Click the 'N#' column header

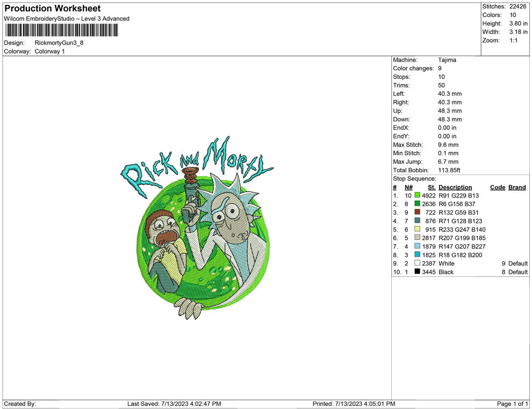click(408, 187)
